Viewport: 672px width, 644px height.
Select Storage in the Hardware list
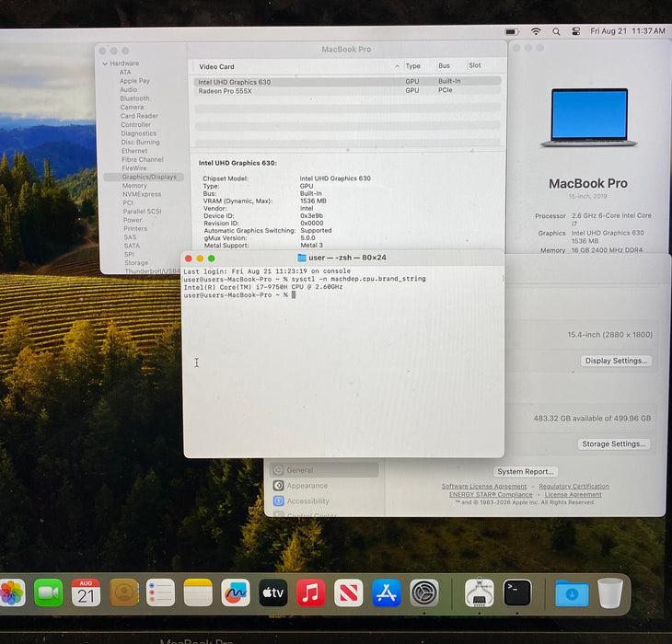click(x=136, y=262)
